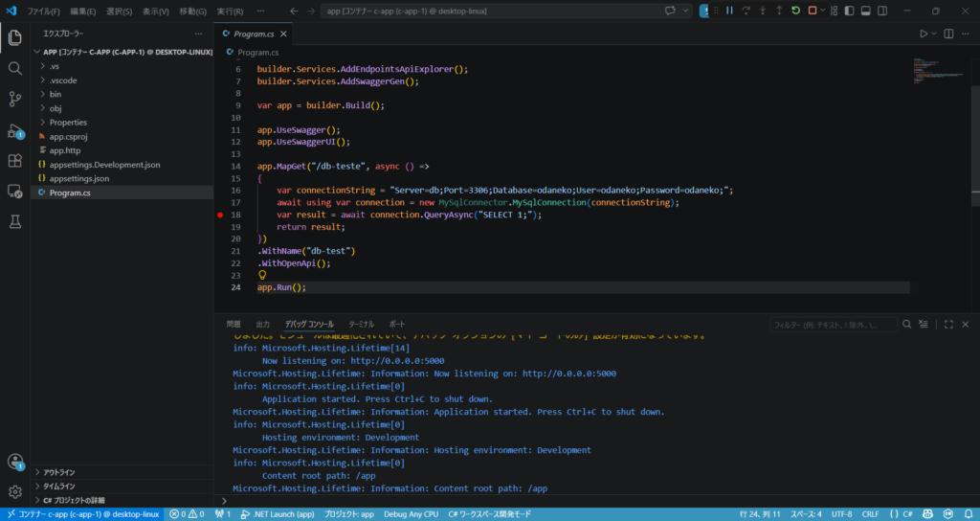Screen dimensions: 980x521
Task: Change UTF-8 file encoding
Action: pos(841,514)
